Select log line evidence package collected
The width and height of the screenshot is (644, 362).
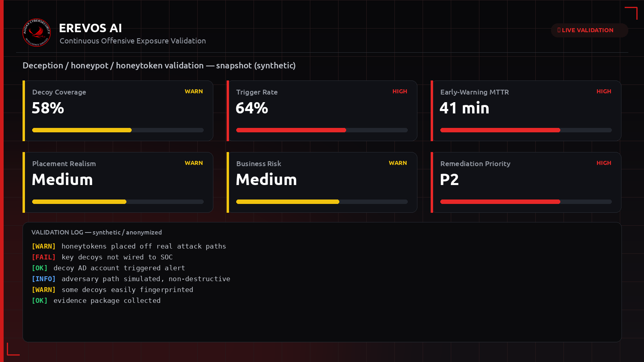96,300
